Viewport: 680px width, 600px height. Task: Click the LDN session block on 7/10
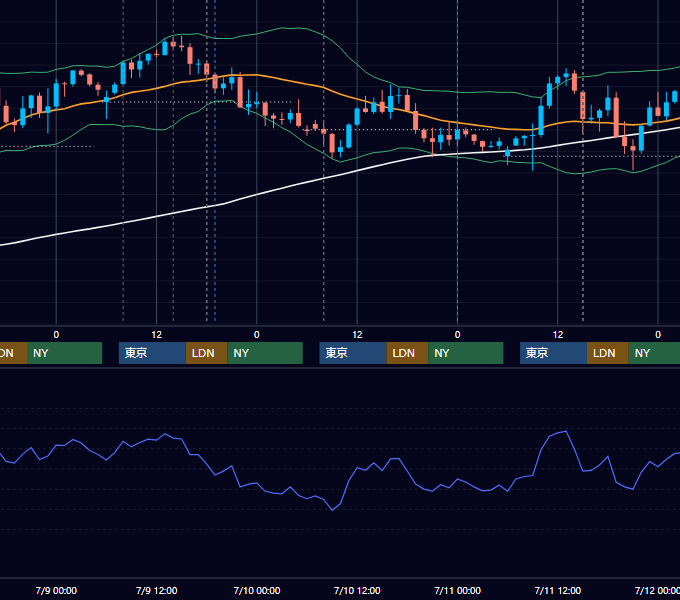(407, 353)
